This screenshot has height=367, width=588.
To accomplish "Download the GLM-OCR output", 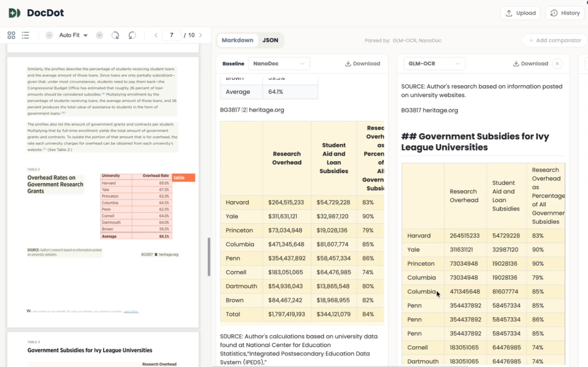I will pyautogui.click(x=531, y=64).
